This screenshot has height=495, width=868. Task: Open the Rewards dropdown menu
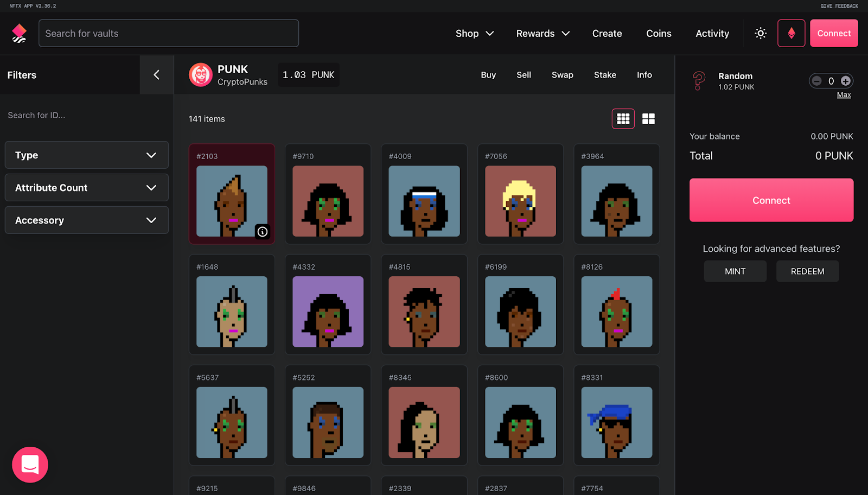543,34
